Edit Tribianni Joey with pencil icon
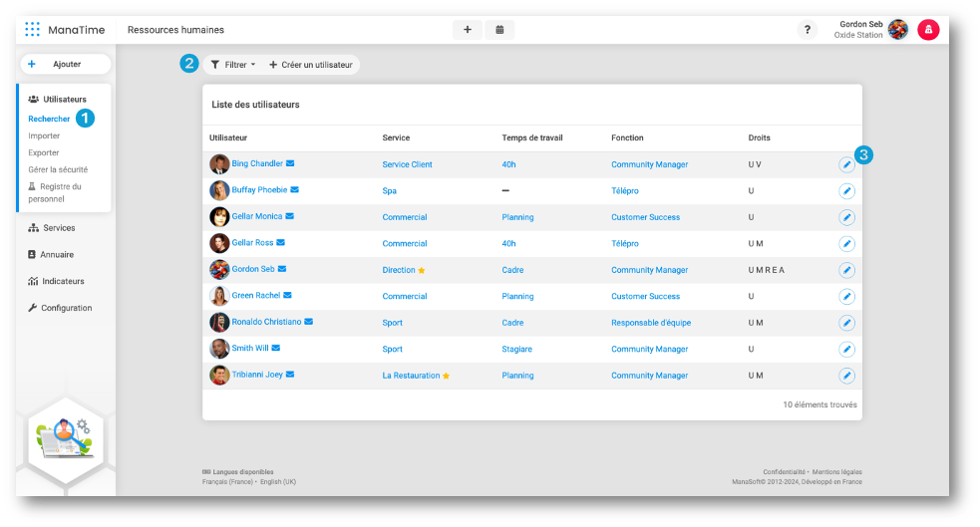This screenshot has height=527, width=980. (846, 376)
